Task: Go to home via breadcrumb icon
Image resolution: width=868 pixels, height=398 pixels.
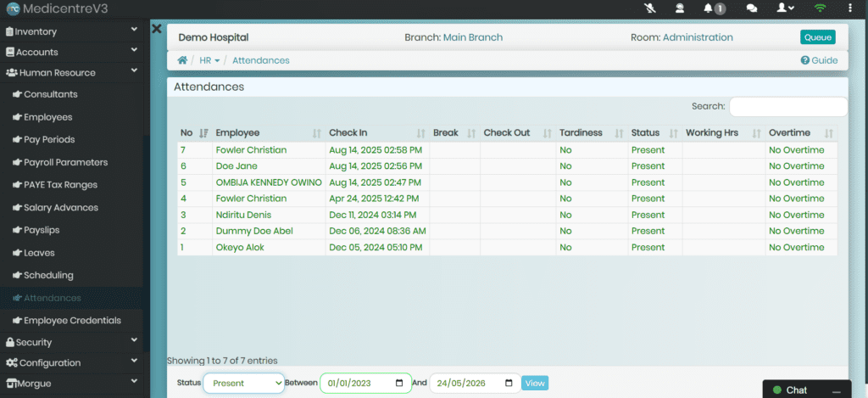Action: pyautogui.click(x=182, y=60)
